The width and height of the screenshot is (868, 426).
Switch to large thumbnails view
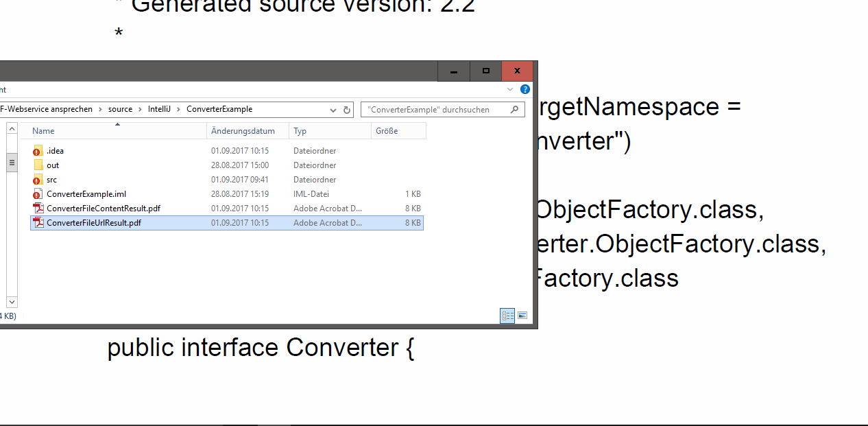click(522, 316)
